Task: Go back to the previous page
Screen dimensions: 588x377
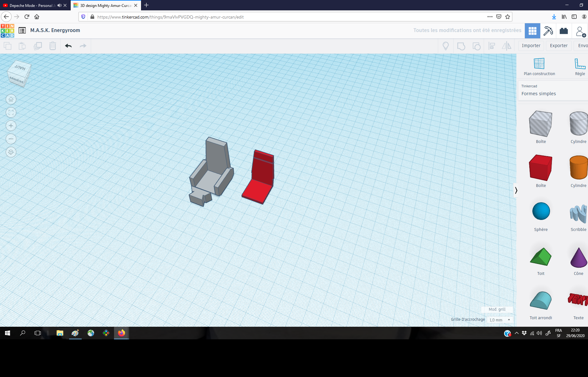Action: (7, 17)
